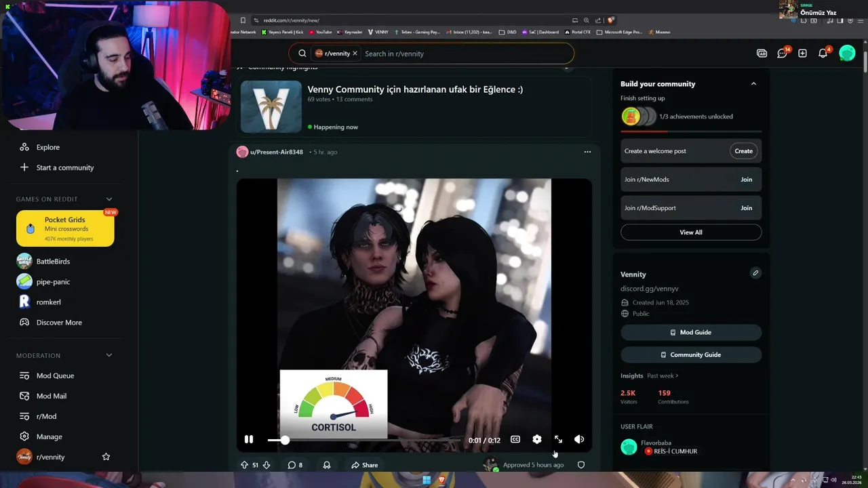Screen dimensions: 868x488
Task: Open Flavorbaba user flair entry
Action: pyautogui.click(x=691, y=447)
